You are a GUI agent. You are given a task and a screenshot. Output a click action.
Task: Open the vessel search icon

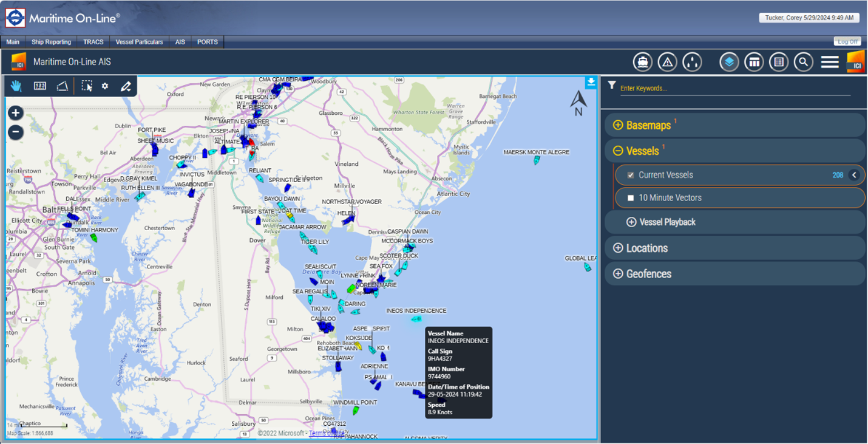(803, 61)
